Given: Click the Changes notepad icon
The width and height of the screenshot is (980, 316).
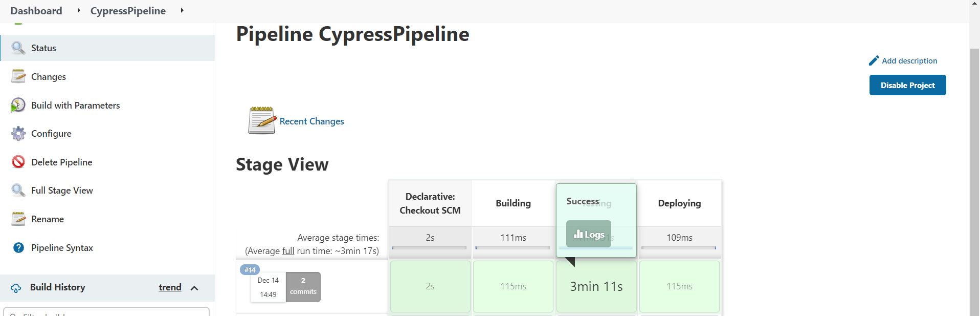Looking at the screenshot, I should point(18,76).
